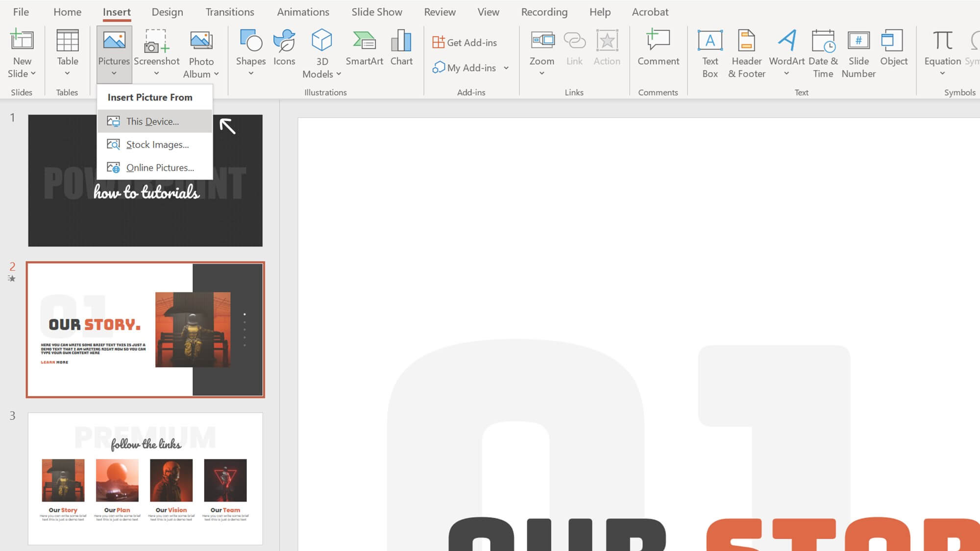Select Stock Images from the picture menu
This screenshot has height=551, width=980.
pos(157,144)
